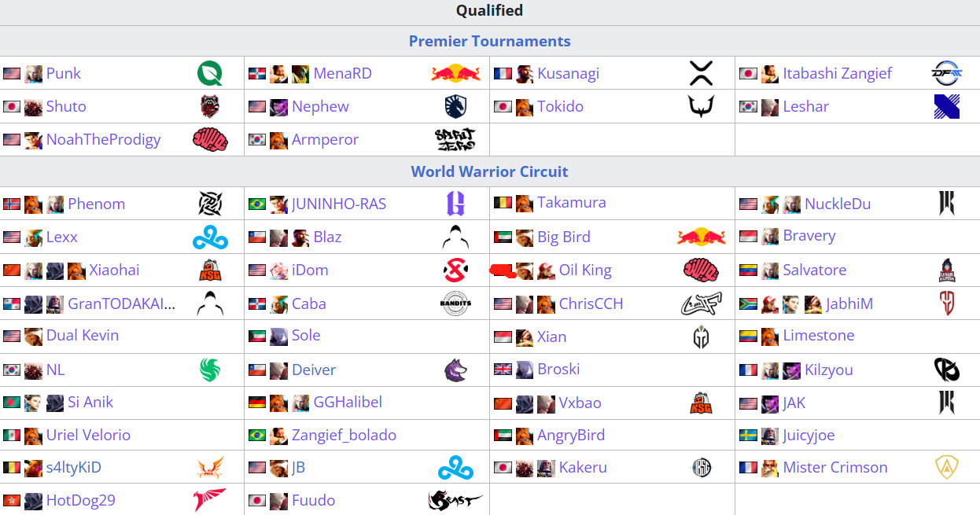Click the DFM logo beside Itabashi Zangief
980x515 pixels.
pos(946,74)
